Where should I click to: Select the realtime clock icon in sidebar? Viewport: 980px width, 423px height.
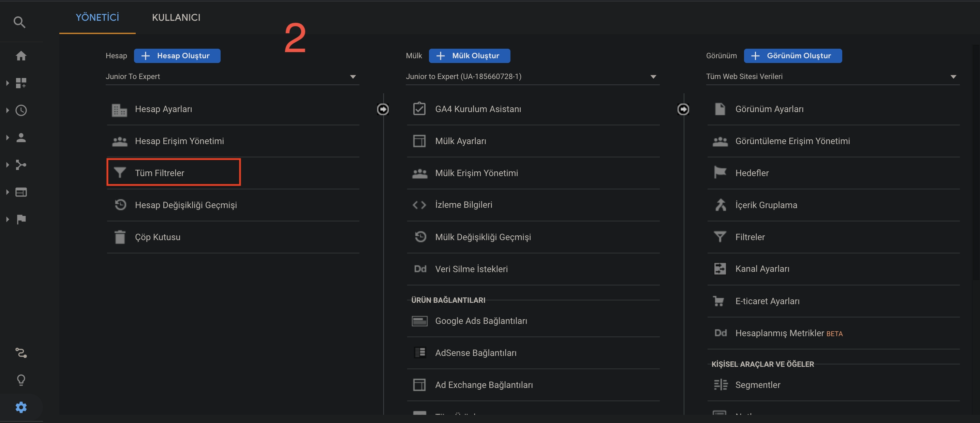21,110
